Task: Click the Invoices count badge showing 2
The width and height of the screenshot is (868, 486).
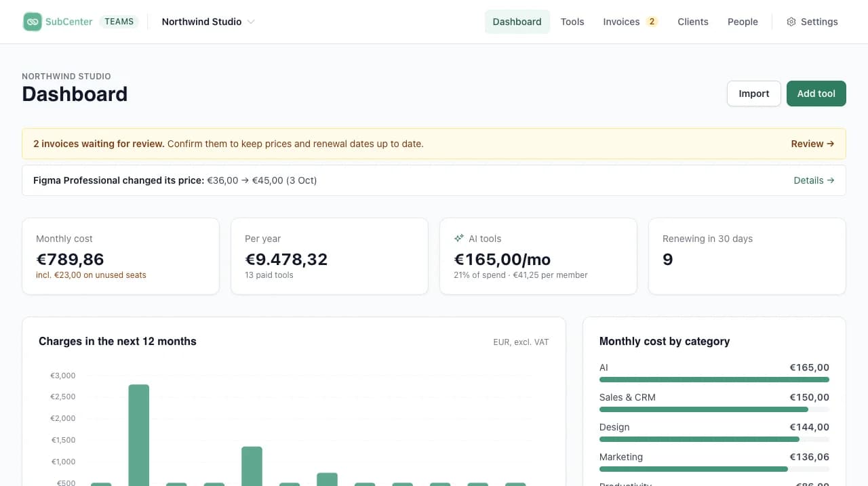Action: coord(652,22)
